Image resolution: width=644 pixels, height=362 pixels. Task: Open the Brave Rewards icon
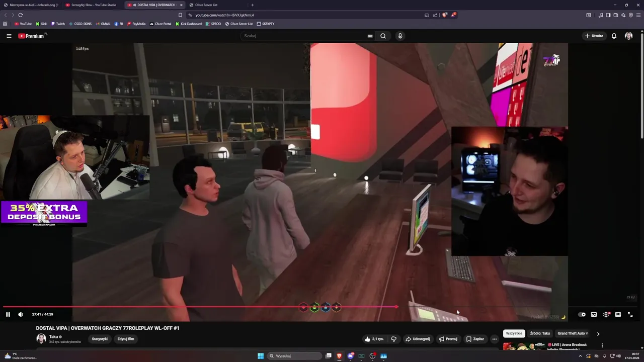pos(453,15)
